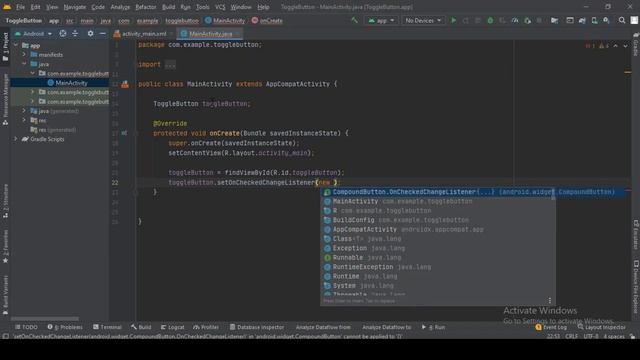Expand the java (generated) folder
The height and width of the screenshot is (360, 640).
[24, 111]
